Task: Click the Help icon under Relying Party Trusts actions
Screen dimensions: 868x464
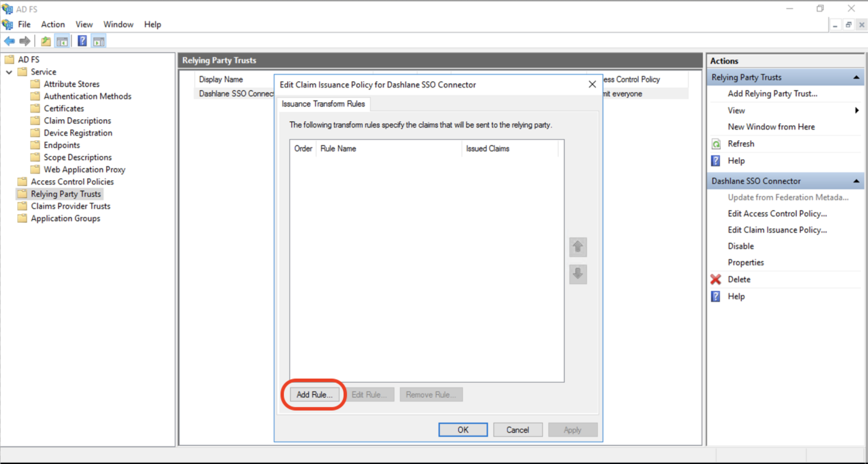Action: click(x=716, y=161)
